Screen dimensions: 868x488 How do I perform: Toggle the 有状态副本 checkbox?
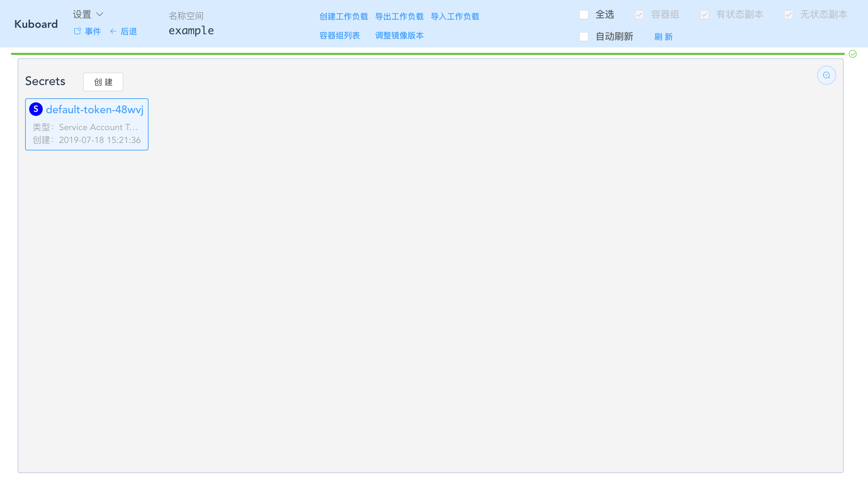pyautogui.click(x=704, y=15)
